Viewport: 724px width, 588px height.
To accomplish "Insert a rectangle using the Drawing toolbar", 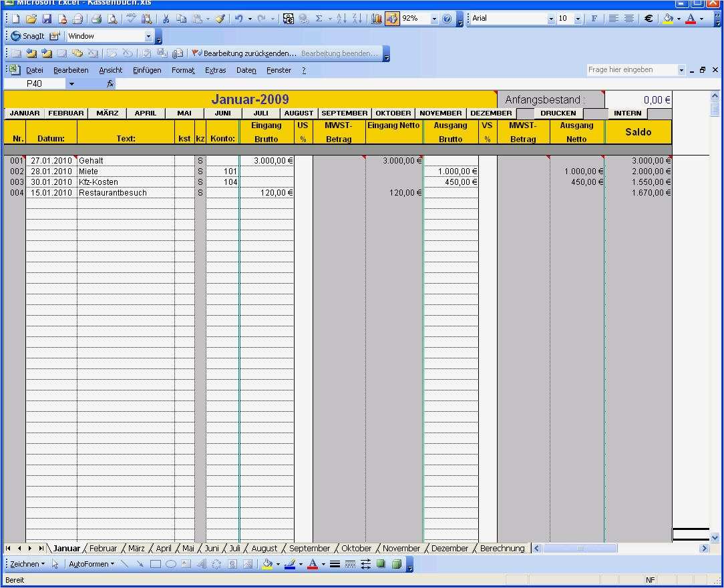I will click(x=154, y=564).
